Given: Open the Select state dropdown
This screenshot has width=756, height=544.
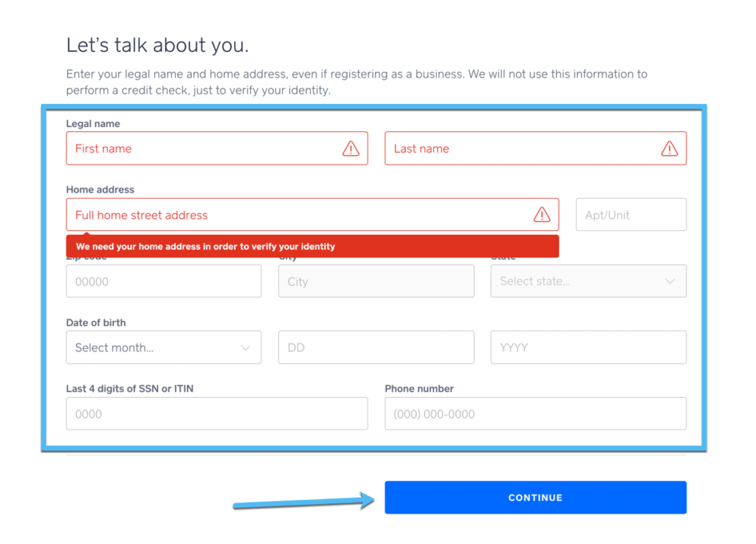Looking at the screenshot, I should tap(588, 281).
